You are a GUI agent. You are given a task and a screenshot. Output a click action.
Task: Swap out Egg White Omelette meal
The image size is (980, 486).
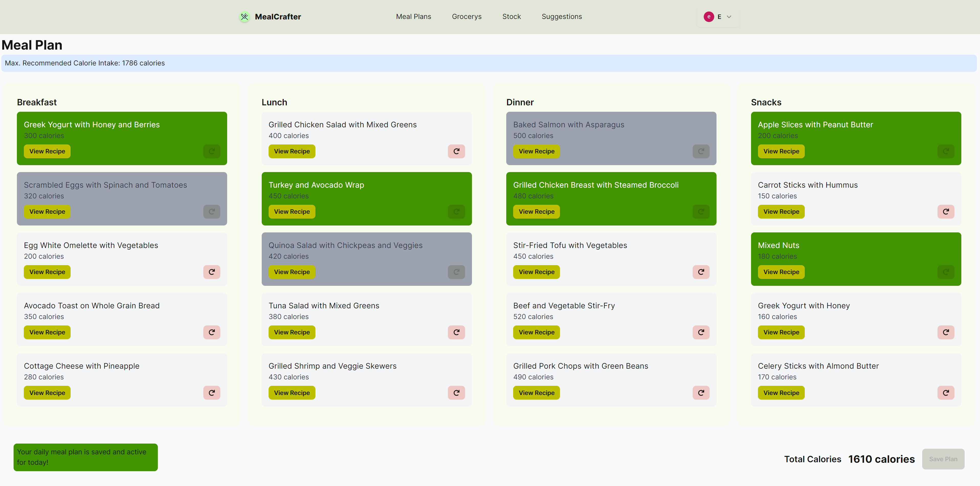[212, 272]
